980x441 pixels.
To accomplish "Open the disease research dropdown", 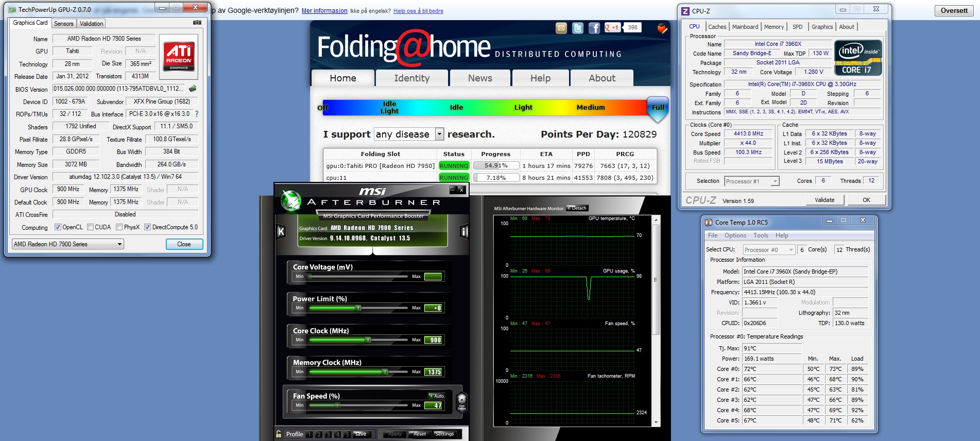I will [x=409, y=134].
